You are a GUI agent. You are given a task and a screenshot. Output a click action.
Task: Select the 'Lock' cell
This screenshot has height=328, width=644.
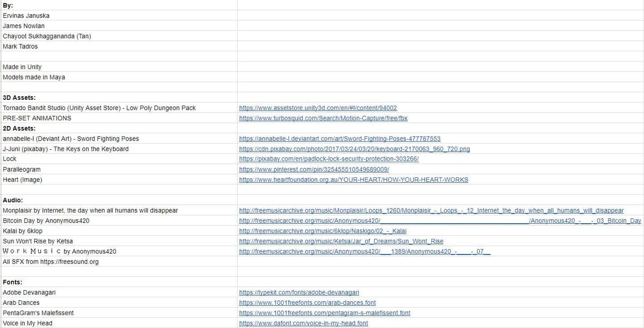coord(119,159)
